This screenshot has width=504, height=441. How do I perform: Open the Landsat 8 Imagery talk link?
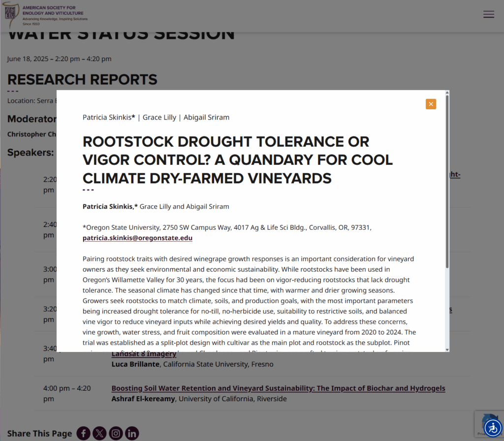click(144, 354)
